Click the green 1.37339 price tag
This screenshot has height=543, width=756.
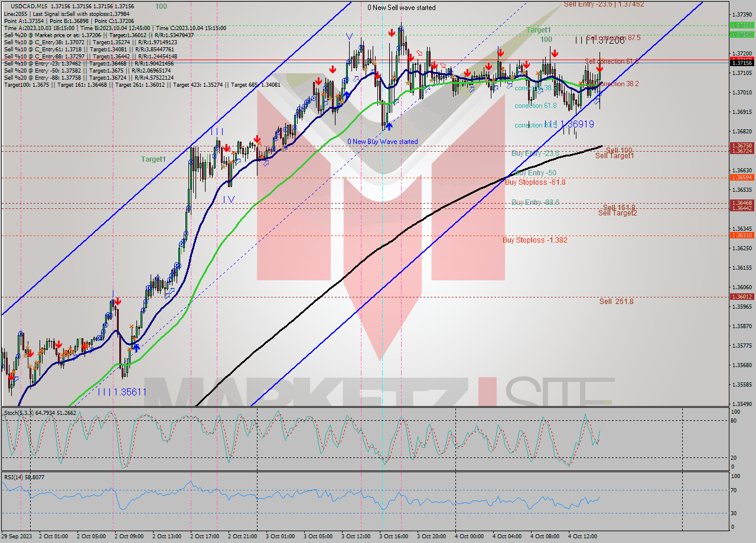[x=741, y=25]
